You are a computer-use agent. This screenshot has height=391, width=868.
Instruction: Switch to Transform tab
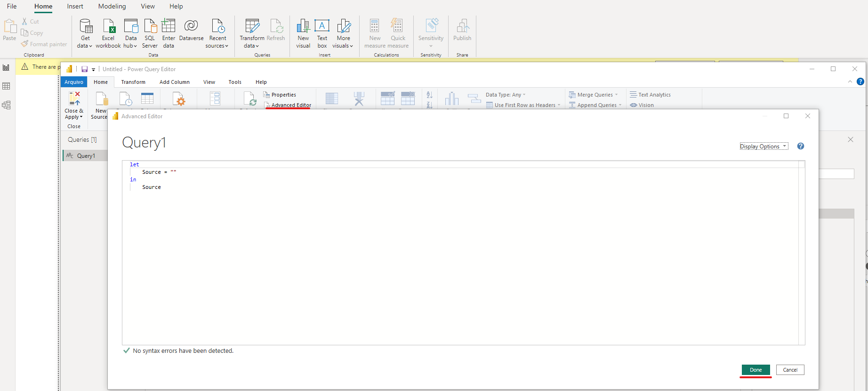(x=133, y=82)
